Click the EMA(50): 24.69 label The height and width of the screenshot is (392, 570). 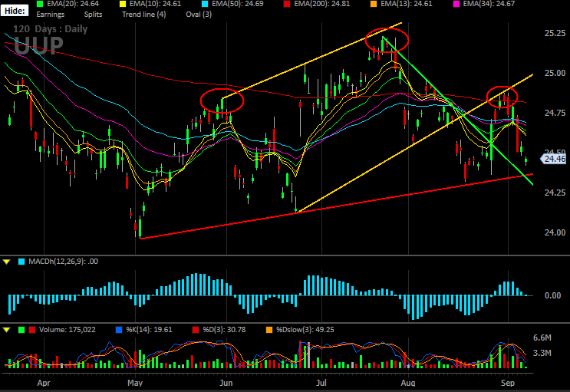tap(238, 4)
